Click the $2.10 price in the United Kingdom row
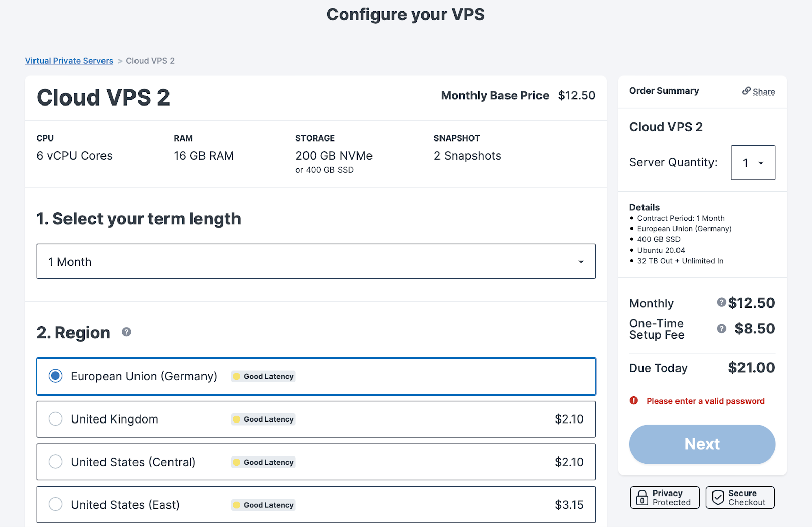 (x=569, y=419)
